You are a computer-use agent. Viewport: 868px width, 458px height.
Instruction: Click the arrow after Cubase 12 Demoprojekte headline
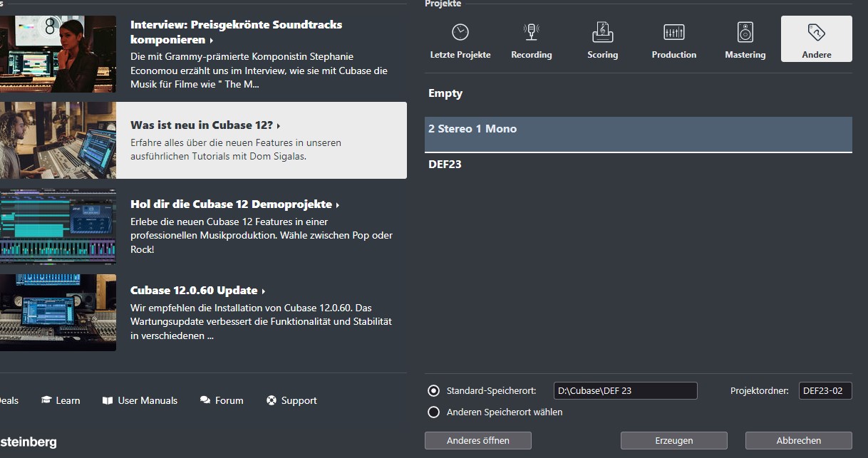point(338,205)
